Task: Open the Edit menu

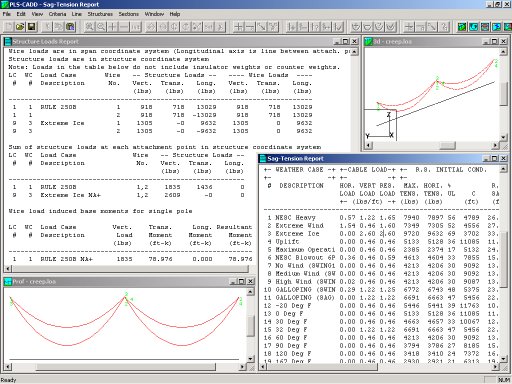Action: coord(21,14)
